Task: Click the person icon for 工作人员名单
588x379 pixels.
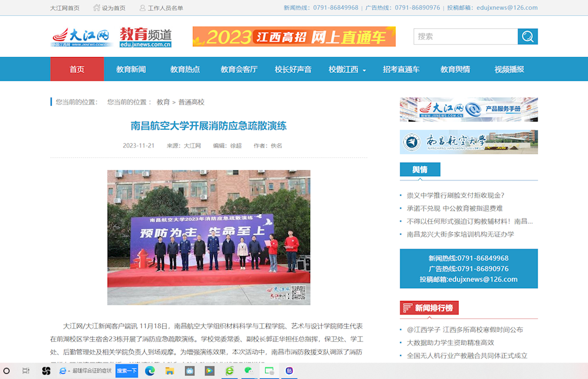Action: 142,8
